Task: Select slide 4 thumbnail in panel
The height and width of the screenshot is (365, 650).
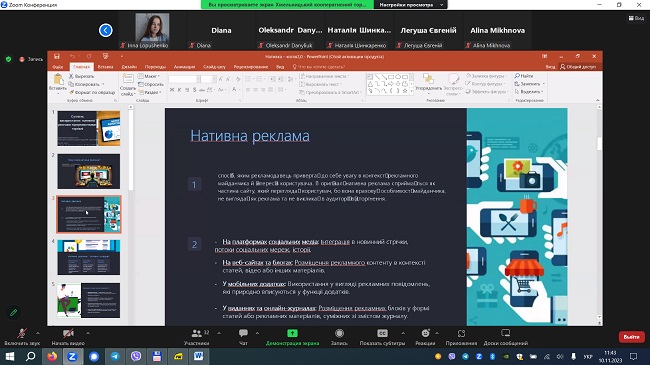Action: tap(89, 257)
